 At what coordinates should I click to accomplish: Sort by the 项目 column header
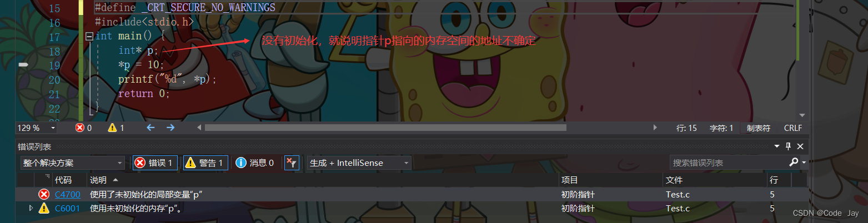(x=611, y=180)
